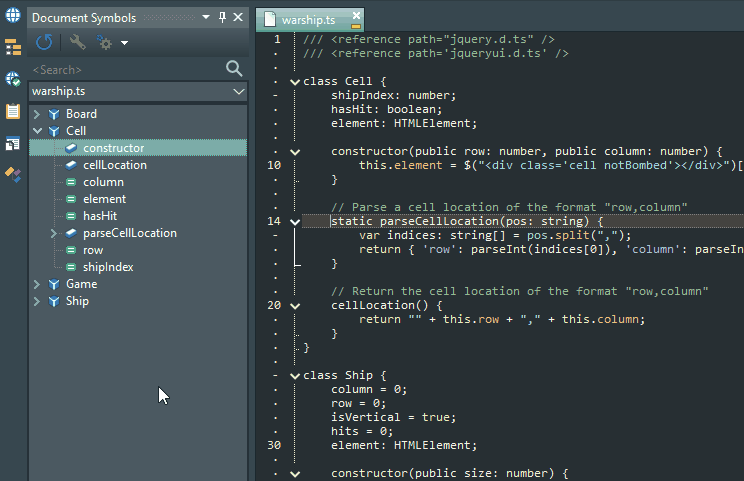The height and width of the screenshot is (481, 744).
Task: Open the clipboard sidebar icon
Action: [13, 111]
